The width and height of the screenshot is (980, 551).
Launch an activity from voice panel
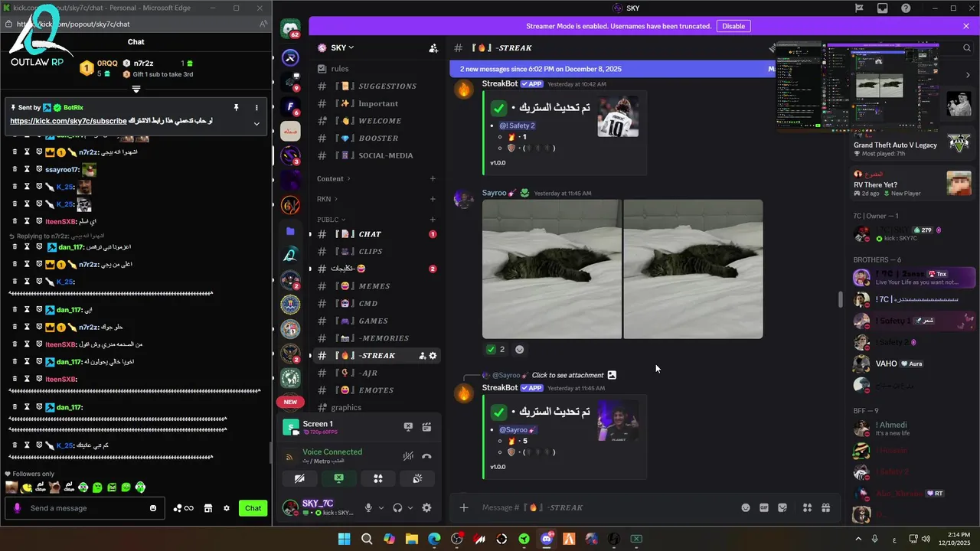377,478
